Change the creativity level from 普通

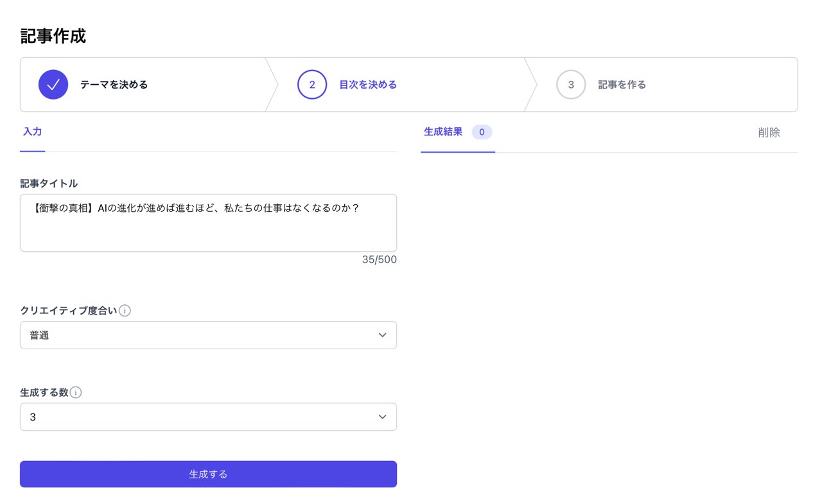208,335
